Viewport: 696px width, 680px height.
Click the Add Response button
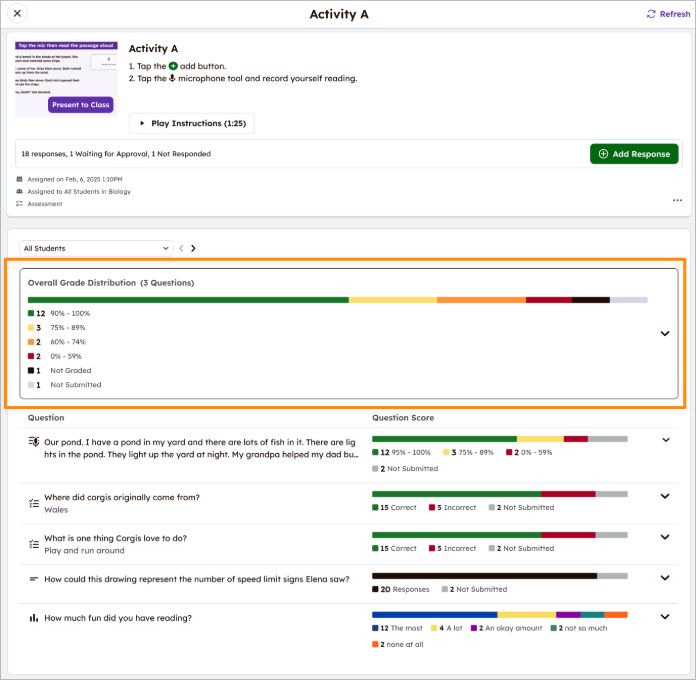(x=634, y=154)
